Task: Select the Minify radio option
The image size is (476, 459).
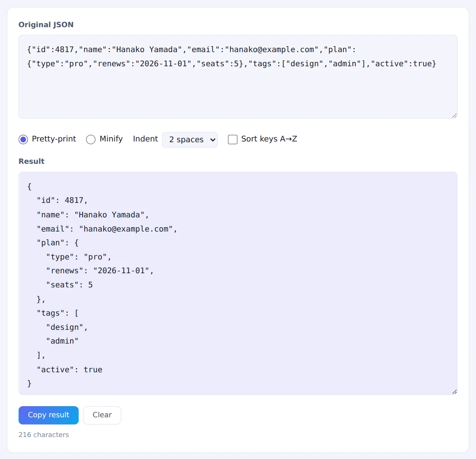Action: (x=91, y=139)
